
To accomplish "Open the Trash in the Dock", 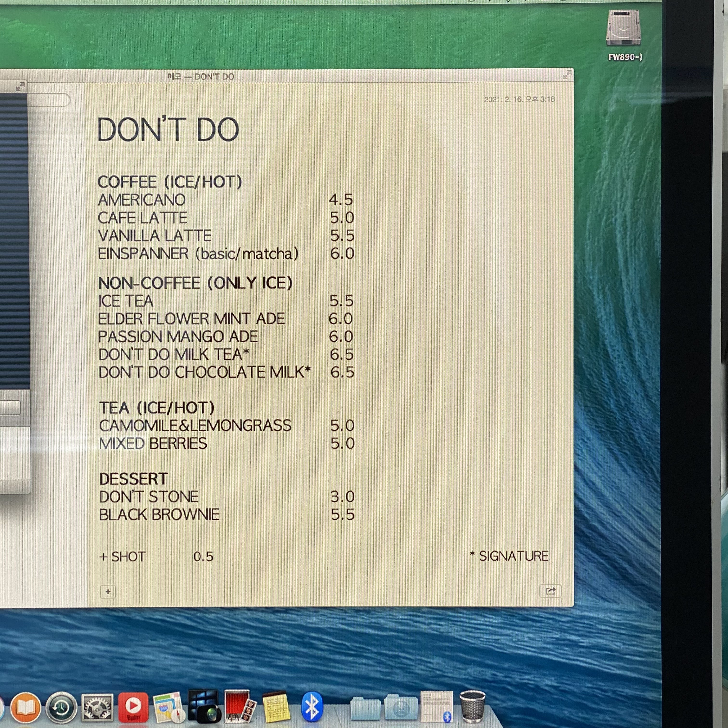I will [x=473, y=707].
